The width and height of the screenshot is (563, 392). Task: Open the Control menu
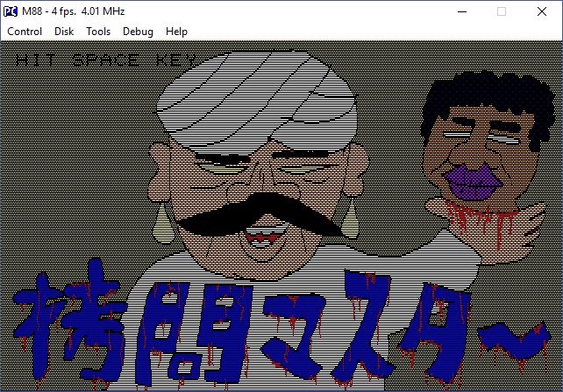point(25,32)
